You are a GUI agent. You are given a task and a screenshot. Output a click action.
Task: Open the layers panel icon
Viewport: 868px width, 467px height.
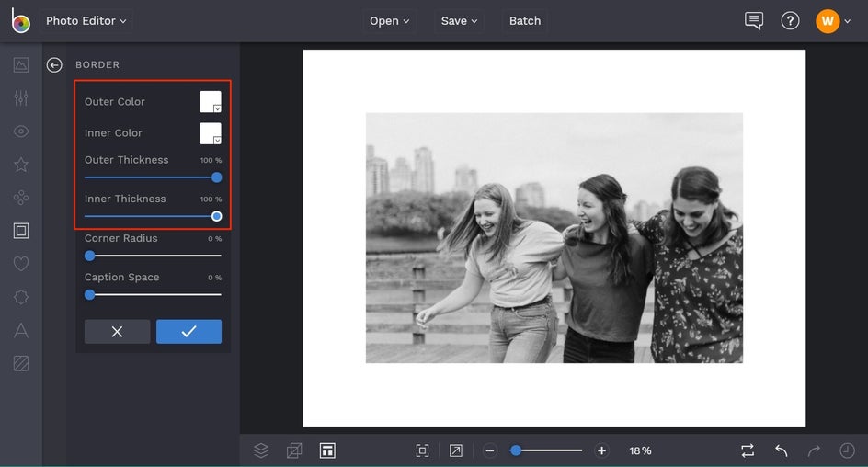click(x=261, y=450)
